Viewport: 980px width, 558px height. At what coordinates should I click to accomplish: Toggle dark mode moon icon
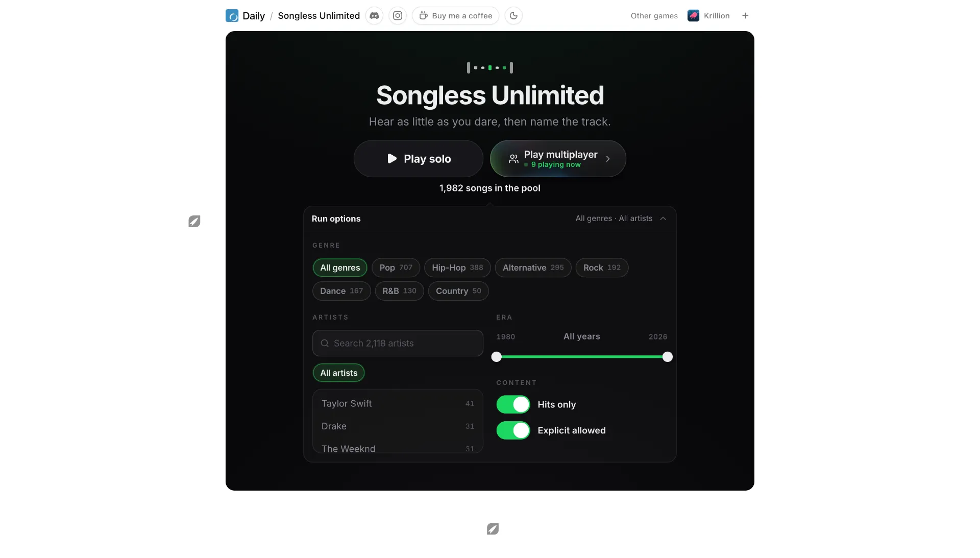(513, 16)
